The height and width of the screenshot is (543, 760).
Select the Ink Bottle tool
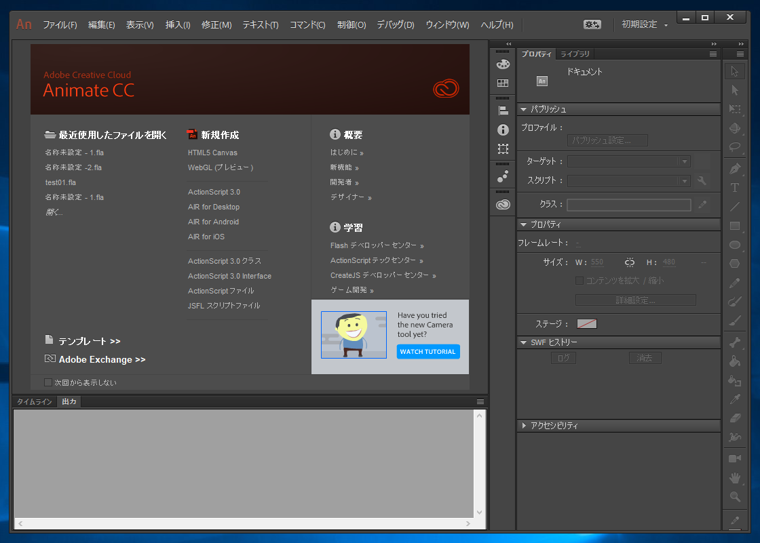(x=735, y=381)
